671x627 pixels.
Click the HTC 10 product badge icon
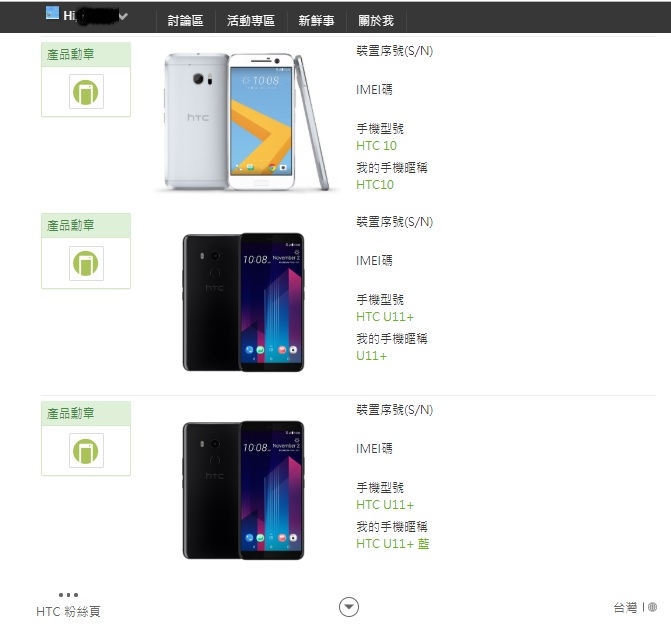click(86, 92)
